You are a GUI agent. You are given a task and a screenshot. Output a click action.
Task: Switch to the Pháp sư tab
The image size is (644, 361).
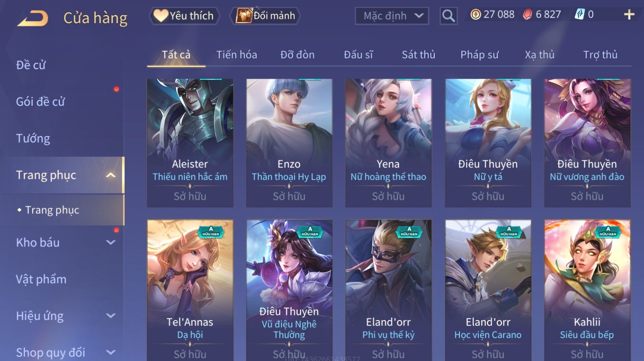pyautogui.click(x=479, y=55)
